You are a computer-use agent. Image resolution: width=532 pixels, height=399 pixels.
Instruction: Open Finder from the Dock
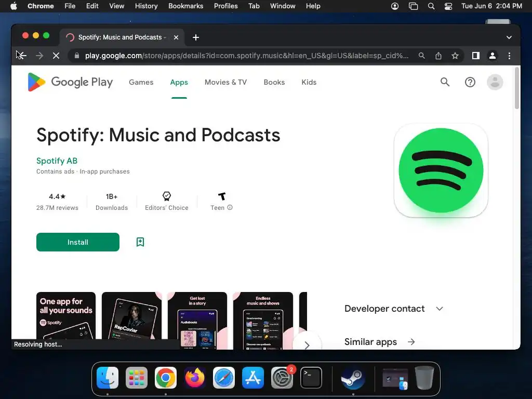tap(108, 378)
